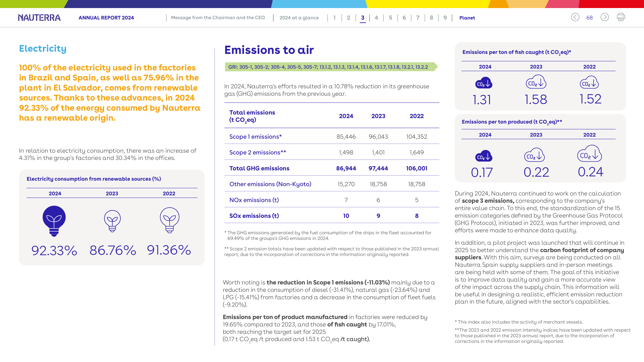The image size is (644, 362).
Task: Click the SOx emissions (t) row label
Action: (254, 216)
